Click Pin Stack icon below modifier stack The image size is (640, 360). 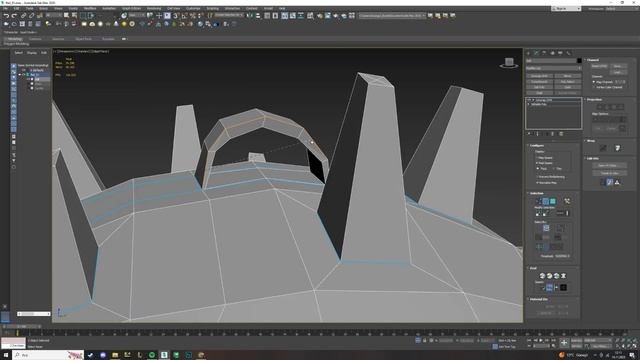[529, 134]
